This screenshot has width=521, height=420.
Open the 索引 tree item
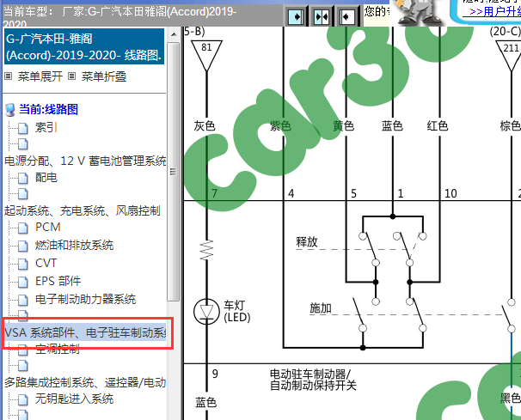tap(46, 127)
